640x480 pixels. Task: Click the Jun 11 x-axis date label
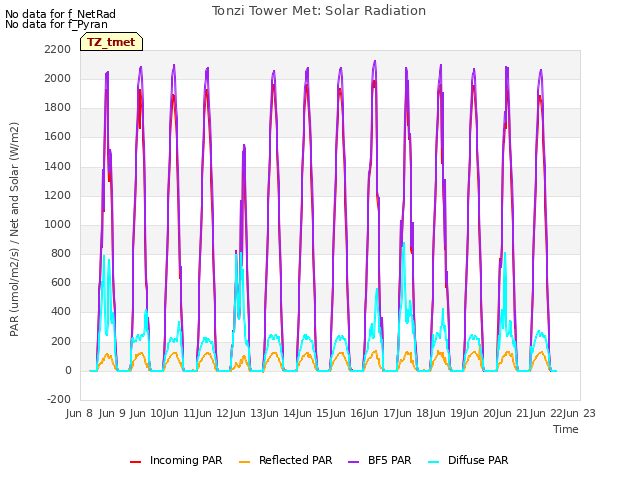[179, 413]
